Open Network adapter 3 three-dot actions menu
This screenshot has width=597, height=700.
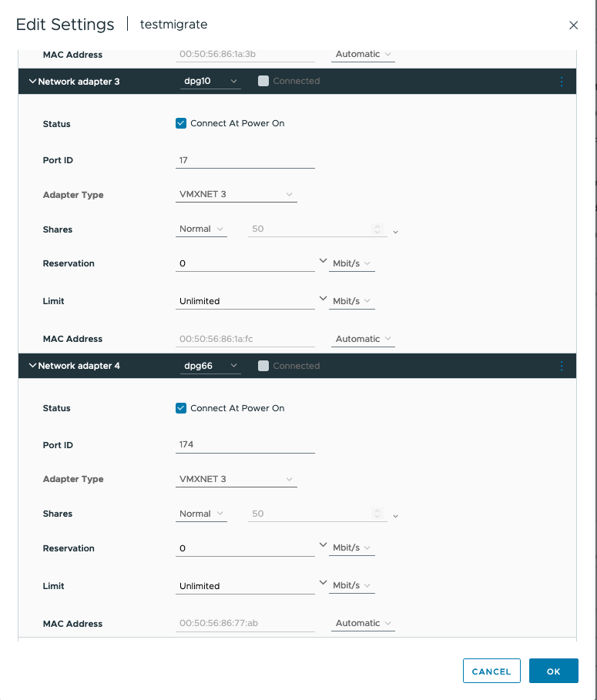[562, 82]
